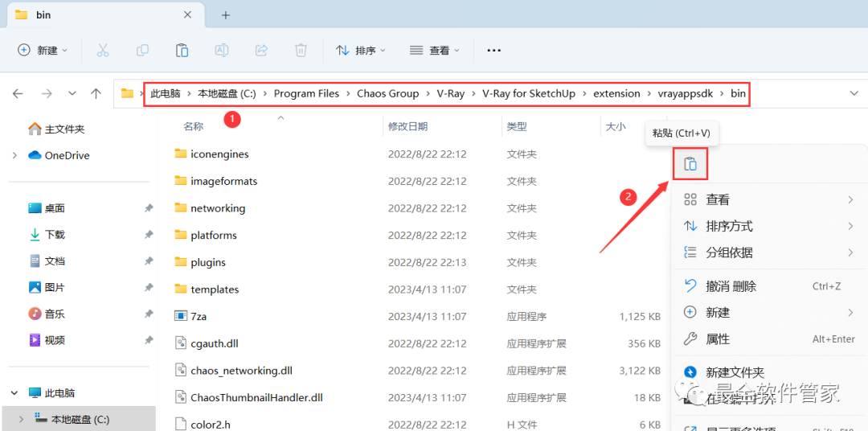Image resolution: width=868 pixels, height=431 pixels.
Task: Click the pin icon beside 下载
Action: [x=149, y=235]
